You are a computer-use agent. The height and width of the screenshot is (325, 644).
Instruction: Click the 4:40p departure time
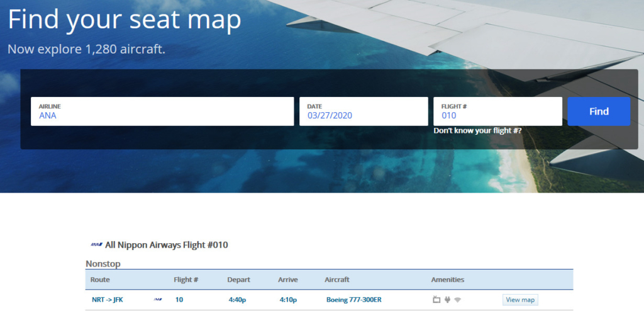237,300
